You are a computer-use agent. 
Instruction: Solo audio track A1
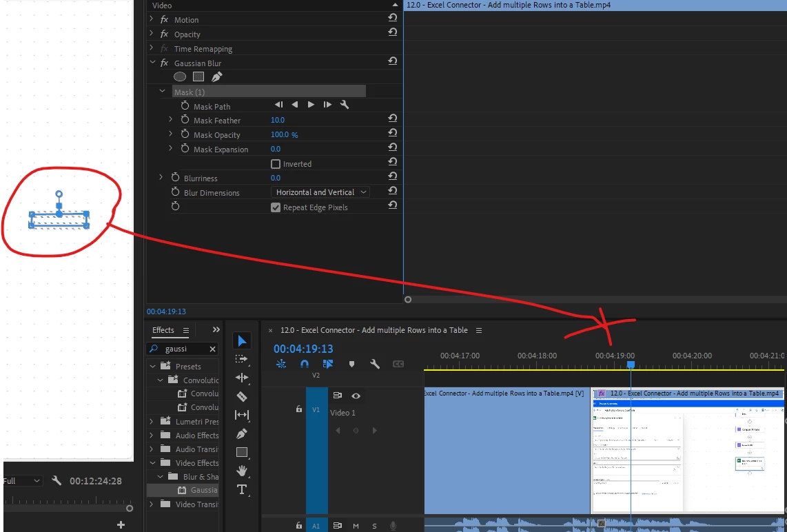click(374, 526)
